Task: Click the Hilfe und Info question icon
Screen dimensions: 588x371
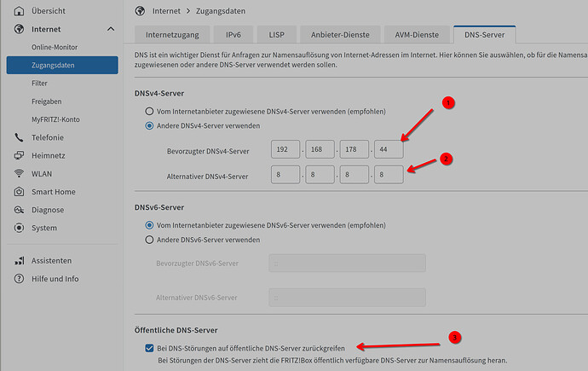Action: point(19,279)
